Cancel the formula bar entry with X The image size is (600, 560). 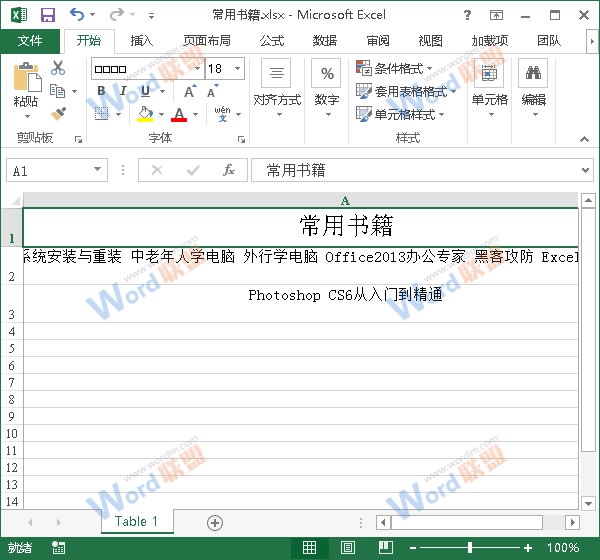coord(157,170)
